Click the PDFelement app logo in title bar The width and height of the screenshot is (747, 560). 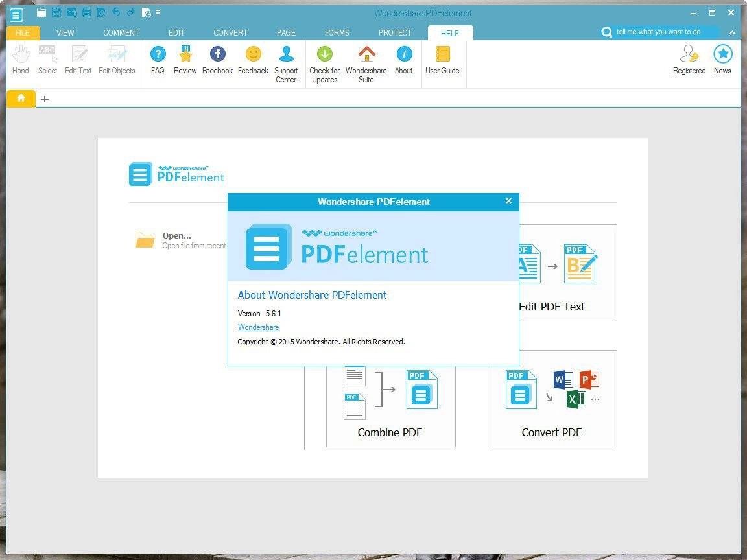pos(16,15)
